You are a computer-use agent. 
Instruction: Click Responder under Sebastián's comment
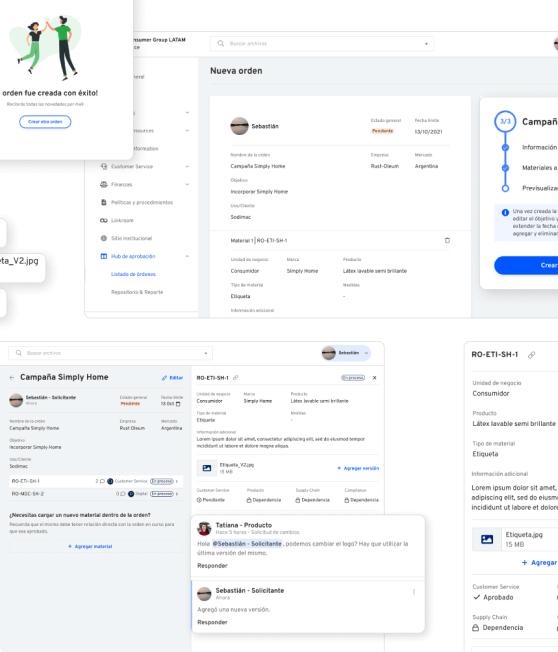(212, 622)
